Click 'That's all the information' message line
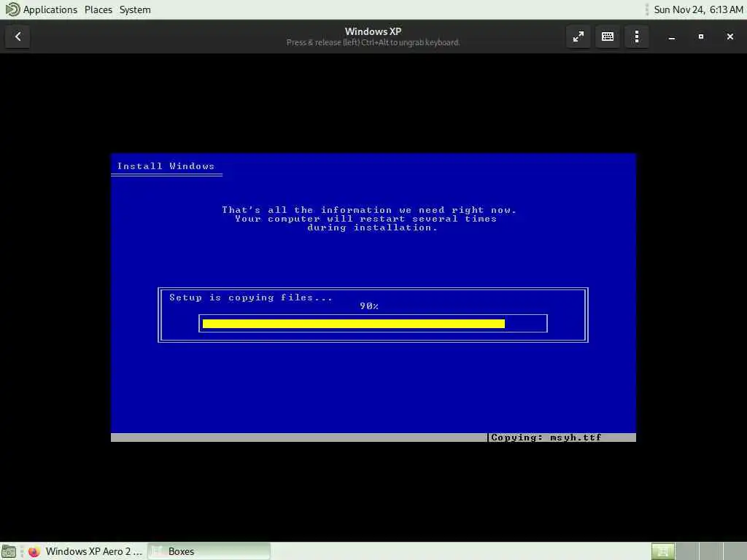 pos(369,210)
